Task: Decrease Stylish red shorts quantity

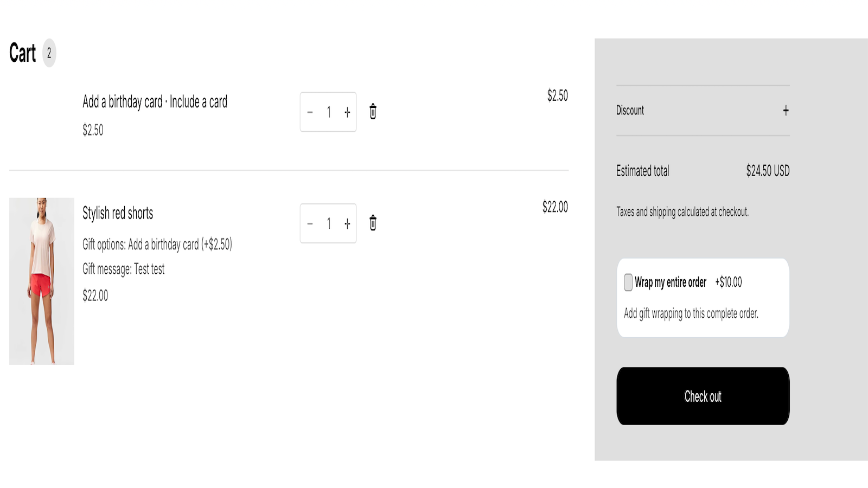Action: click(x=310, y=223)
